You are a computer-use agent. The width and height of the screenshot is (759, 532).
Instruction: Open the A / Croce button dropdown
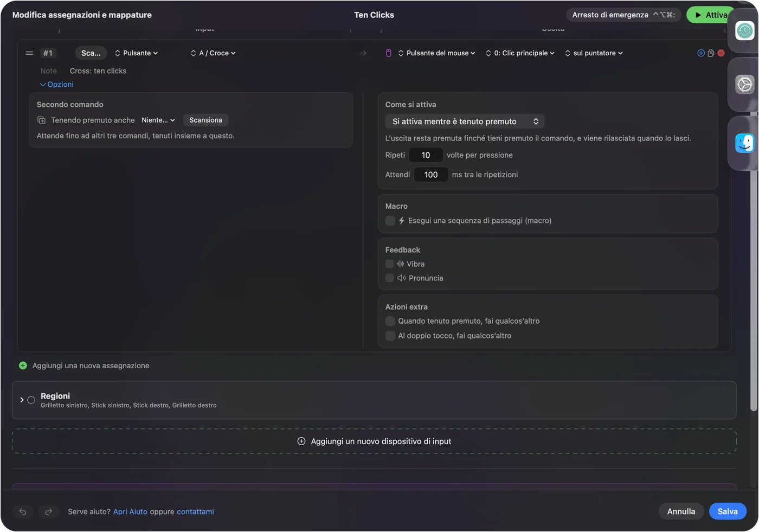click(213, 53)
